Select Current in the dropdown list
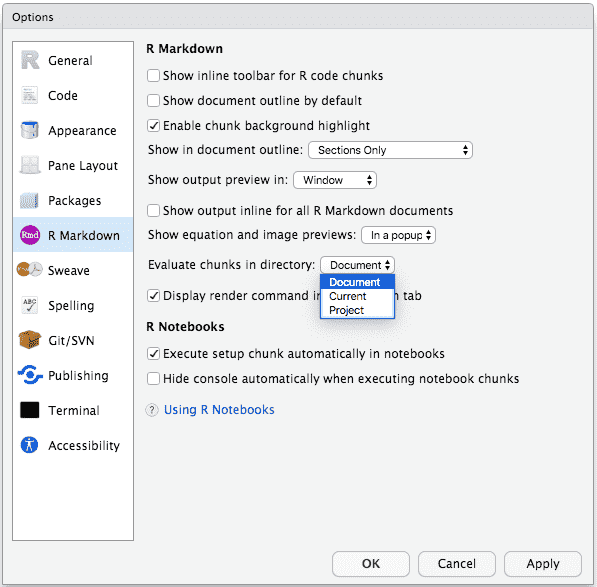 (358, 296)
